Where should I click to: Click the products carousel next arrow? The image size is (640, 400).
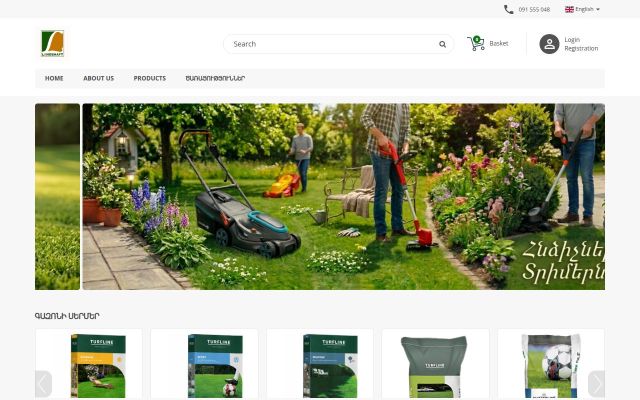(596, 384)
